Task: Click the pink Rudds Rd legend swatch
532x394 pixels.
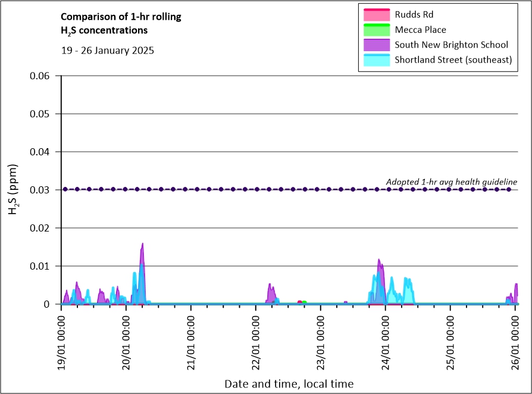Action: tap(375, 14)
